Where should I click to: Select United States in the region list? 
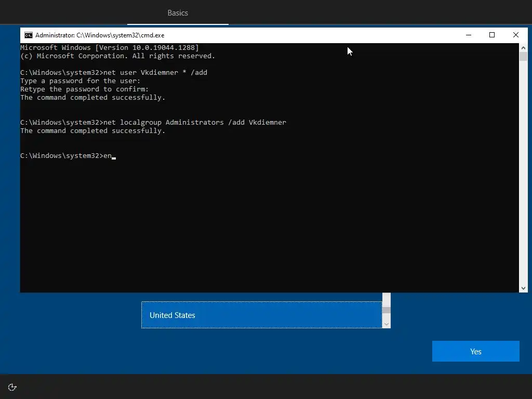pos(262,315)
